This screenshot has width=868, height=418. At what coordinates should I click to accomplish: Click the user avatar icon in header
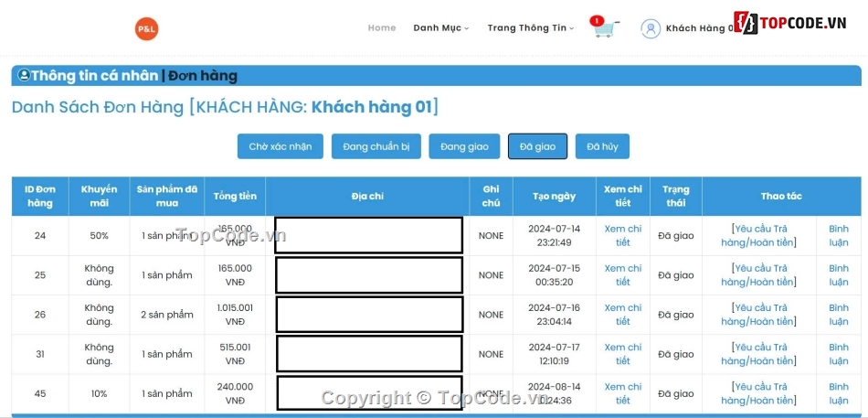(651, 28)
